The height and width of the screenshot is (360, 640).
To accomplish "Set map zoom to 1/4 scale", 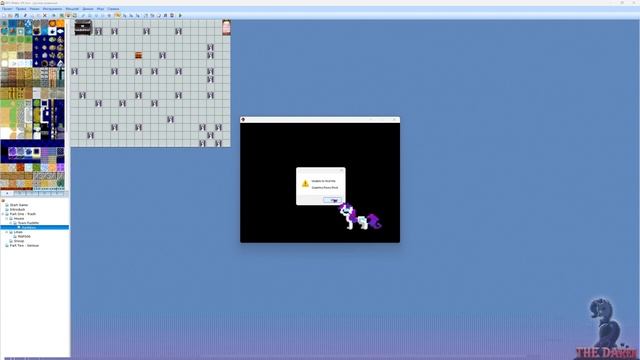I will [131, 16].
